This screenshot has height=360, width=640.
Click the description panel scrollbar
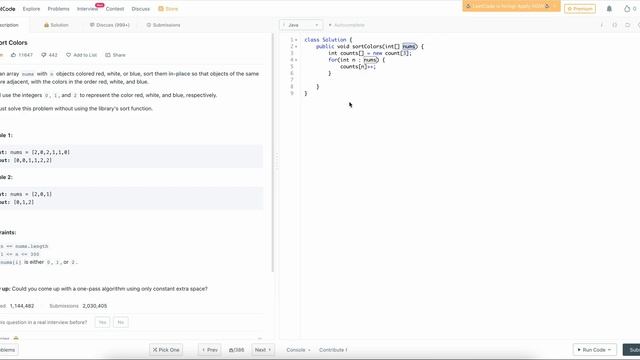(x=273, y=152)
